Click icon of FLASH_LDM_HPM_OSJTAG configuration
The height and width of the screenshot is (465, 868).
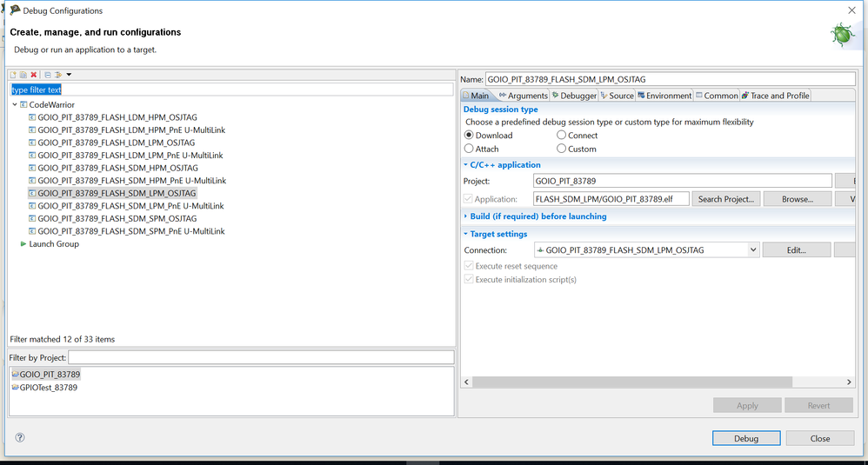(32, 117)
